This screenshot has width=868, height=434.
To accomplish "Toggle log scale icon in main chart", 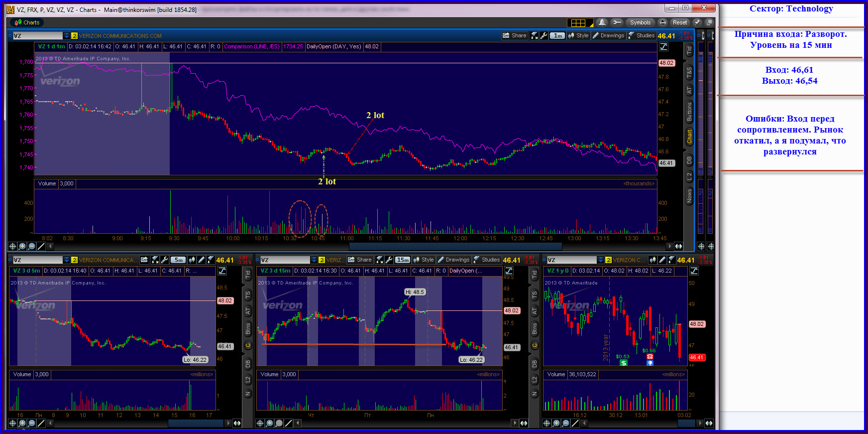I will 663,46.
